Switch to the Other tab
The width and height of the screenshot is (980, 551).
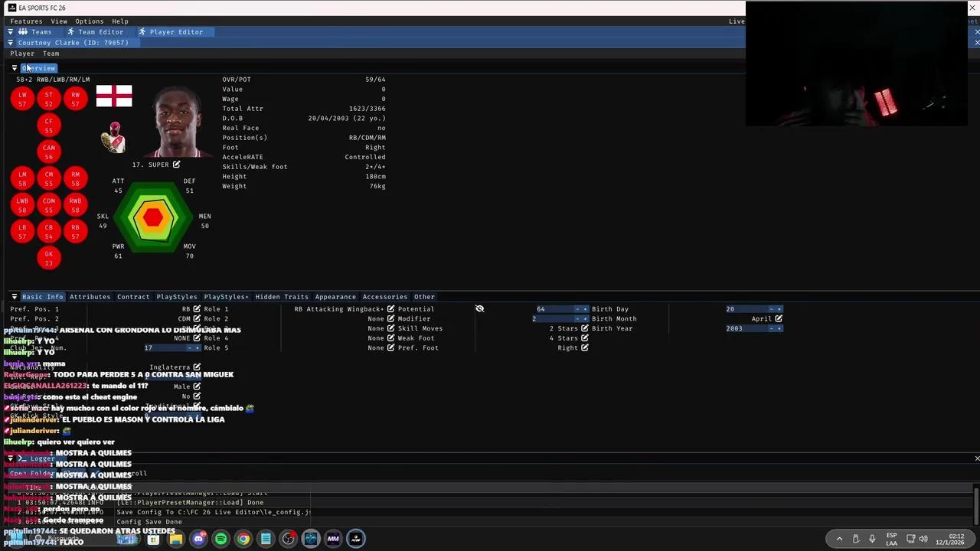tap(424, 297)
